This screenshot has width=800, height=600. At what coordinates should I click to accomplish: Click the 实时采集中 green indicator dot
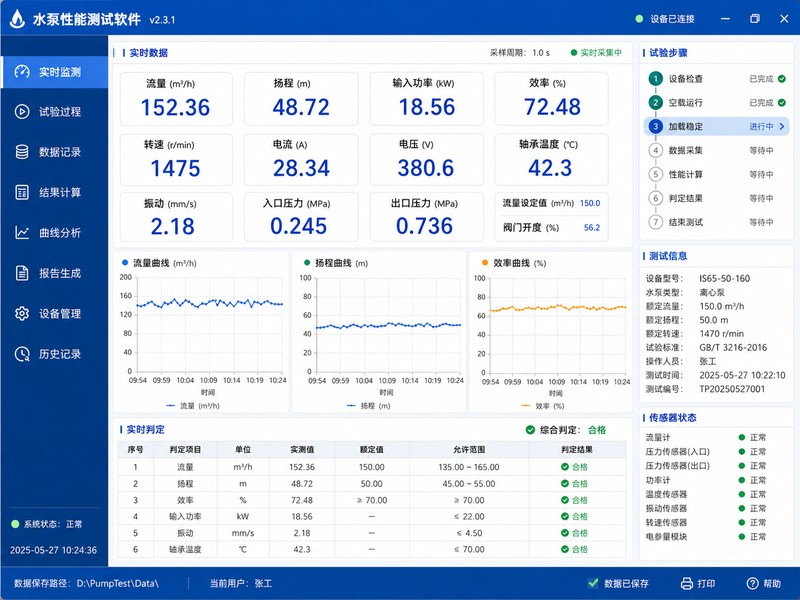click(x=573, y=53)
